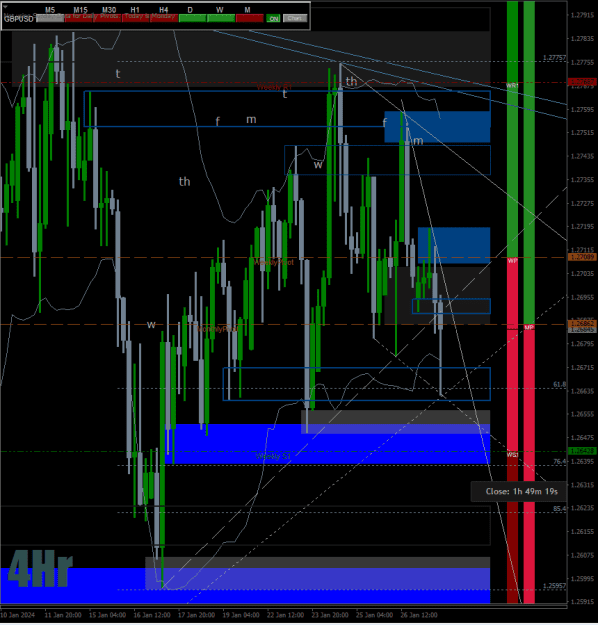Select the M5 timeframe bar
Viewport: 598px width, 625px height.
(50, 18)
